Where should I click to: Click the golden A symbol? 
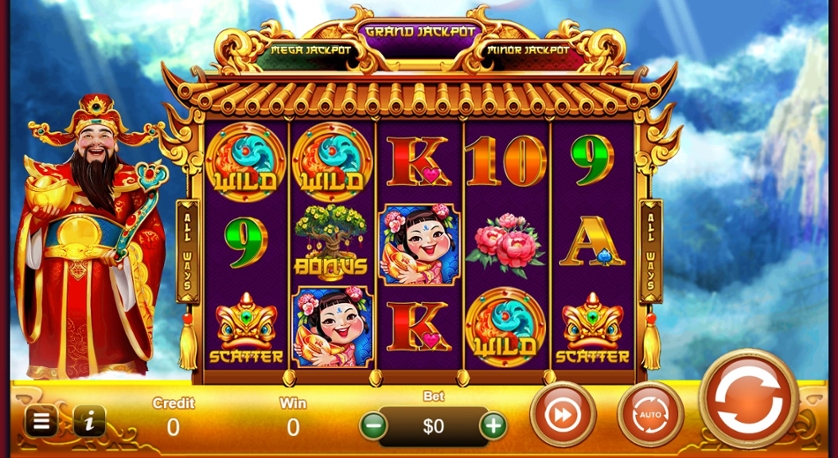(592, 242)
